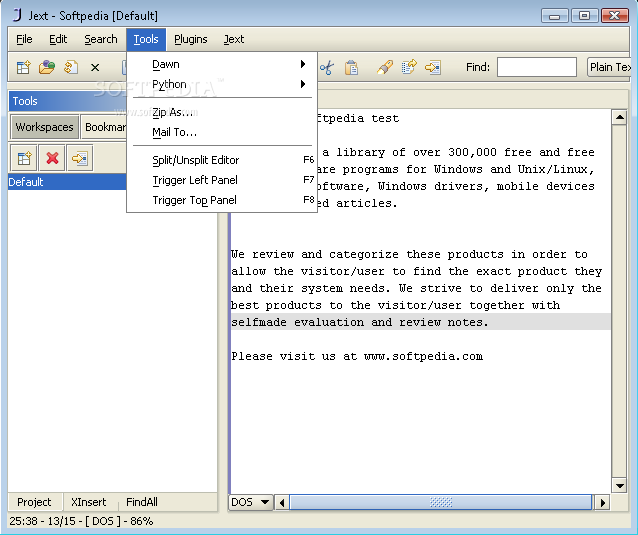Switch to the XInsert tab
This screenshot has height=535, width=638.
[89, 502]
